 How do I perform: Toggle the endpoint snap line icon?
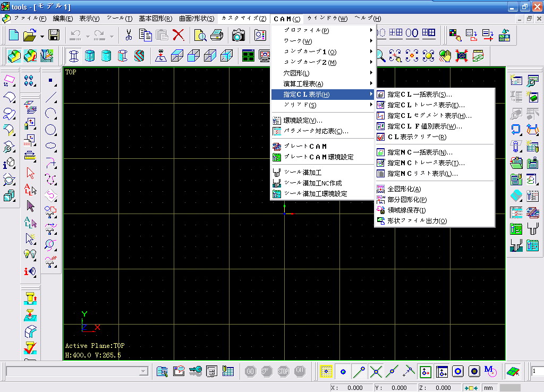pyautogui.click(x=359, y=371)
